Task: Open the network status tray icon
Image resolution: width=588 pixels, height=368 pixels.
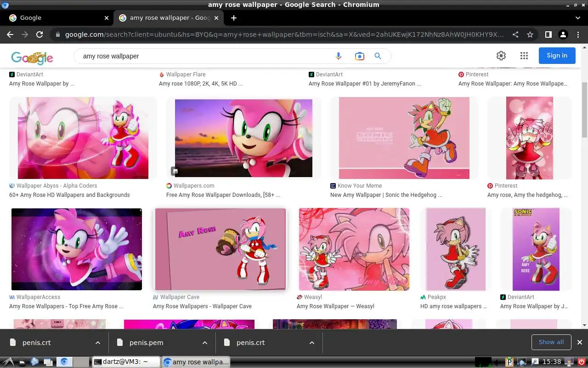Action: pyautogui.click(x=521, y=362)
